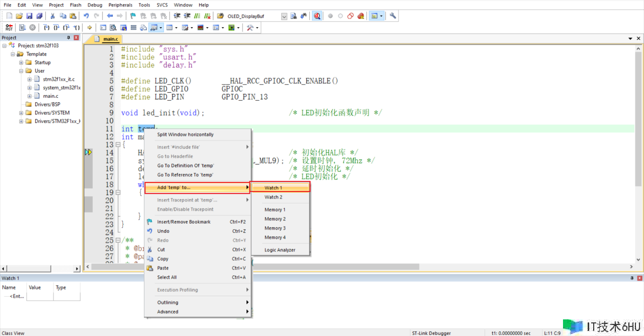Expand the Drivers/SYSTEM folder node
The image size is (644, 336).
[x=21, y=113]
